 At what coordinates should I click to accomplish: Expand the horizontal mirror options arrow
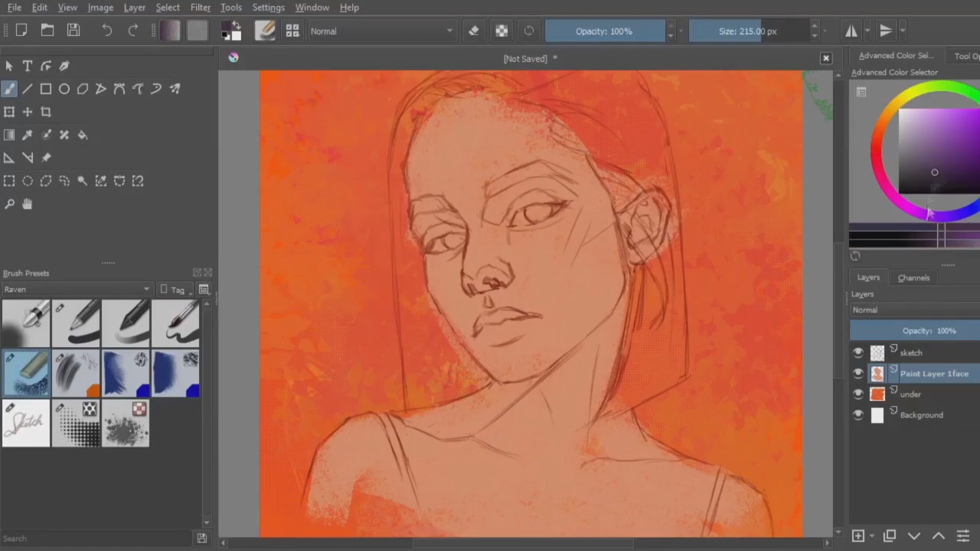[867, 31]
